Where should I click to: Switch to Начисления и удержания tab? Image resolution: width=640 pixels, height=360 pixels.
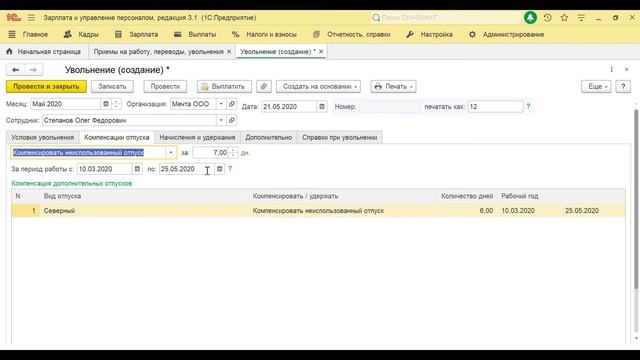[197, 138]
